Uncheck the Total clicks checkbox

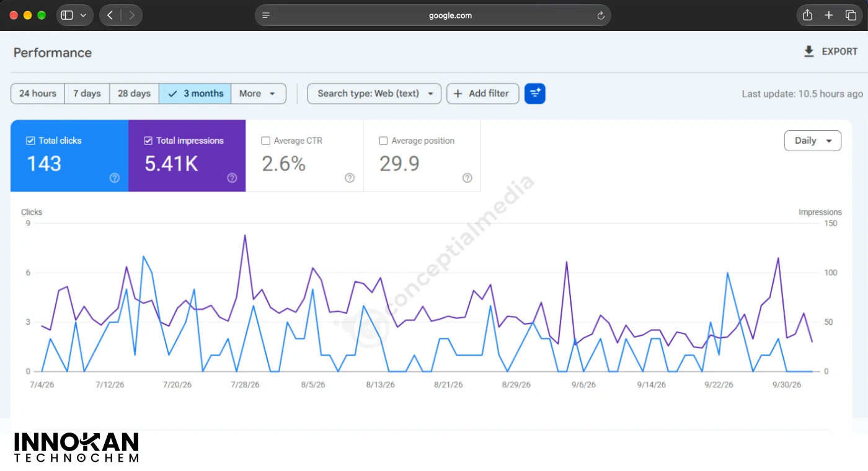click(x=30, y=141)
